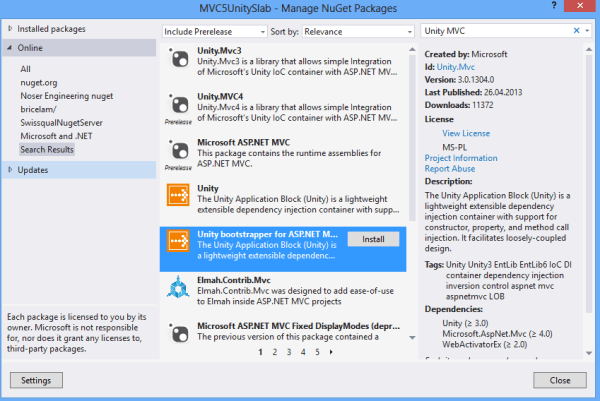Select the Noser Engineering nuget source

tap(67, 96)
